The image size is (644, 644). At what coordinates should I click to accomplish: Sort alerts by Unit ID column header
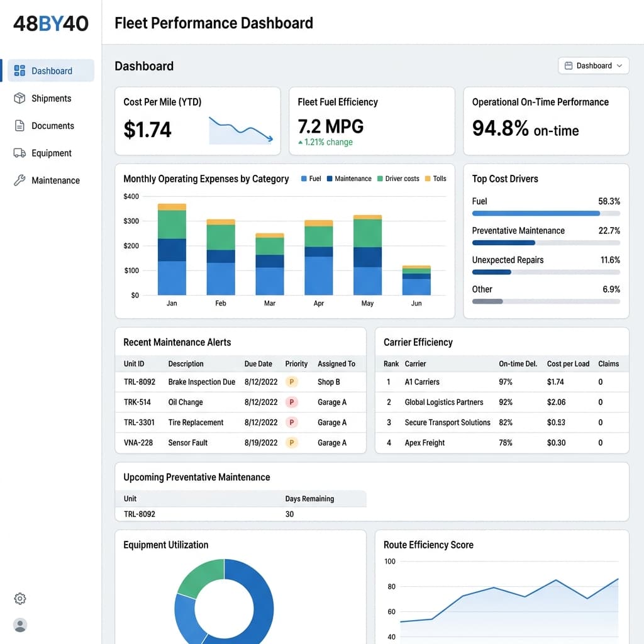(x=134, y=364)
